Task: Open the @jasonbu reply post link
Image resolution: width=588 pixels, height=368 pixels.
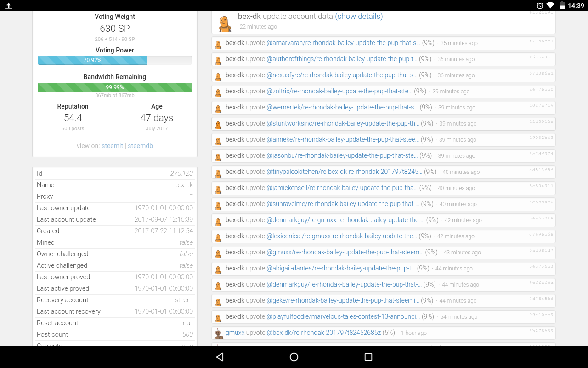Action: pyautogui.click(x=342, y=155)
